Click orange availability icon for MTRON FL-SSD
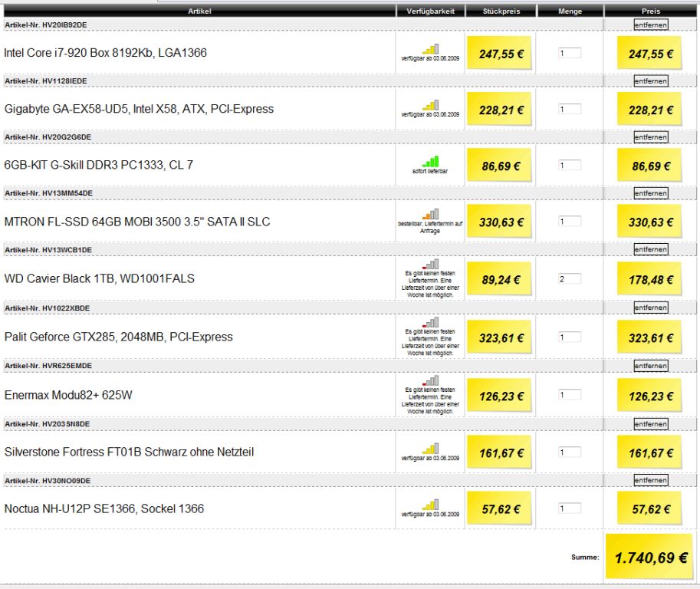The width and height of the screenshot is (700, 589). 430,214
